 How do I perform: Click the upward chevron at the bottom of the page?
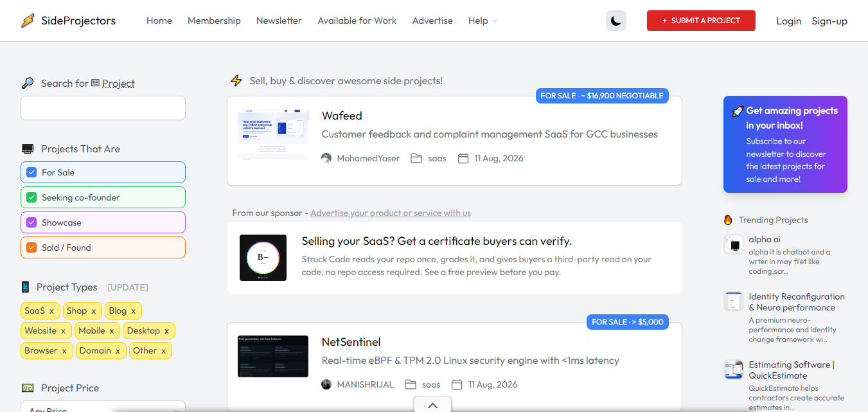click(x=432, y=405)
